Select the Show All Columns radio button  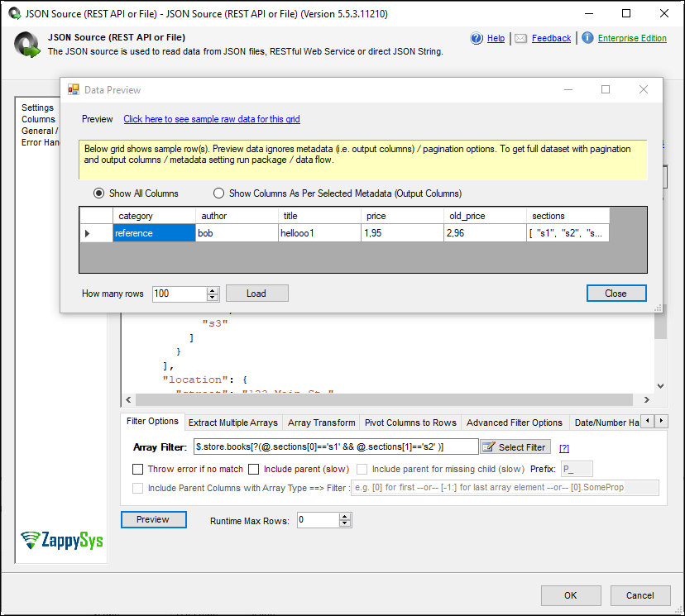[x=98, y=193]
